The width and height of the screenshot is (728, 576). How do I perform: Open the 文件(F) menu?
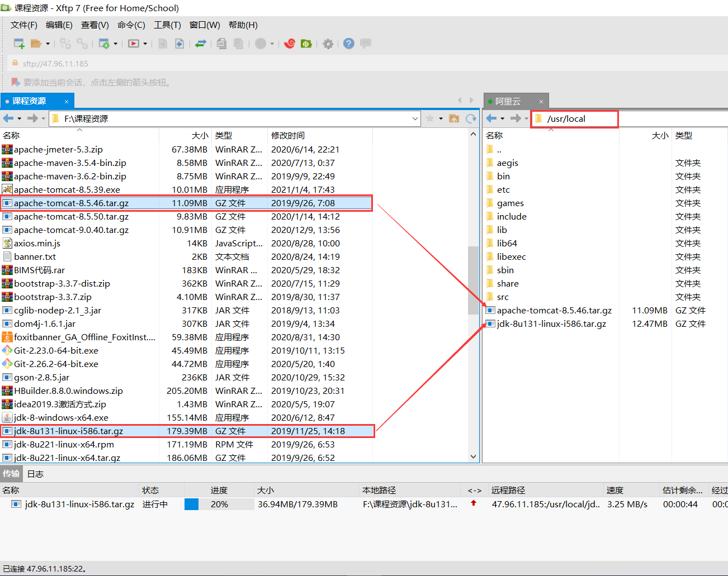[23, 25]
